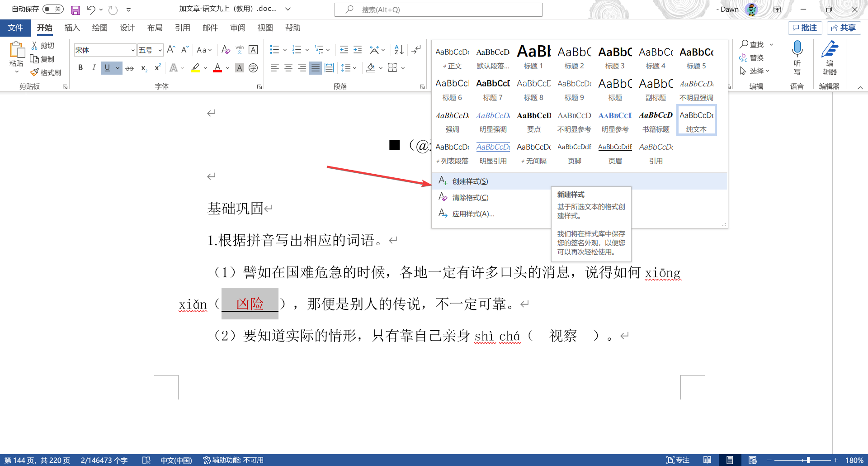The width and height of the screenshot is (868, 466).
Task: Select the 纯文本 style thumbnail
Action: [696, 120]
